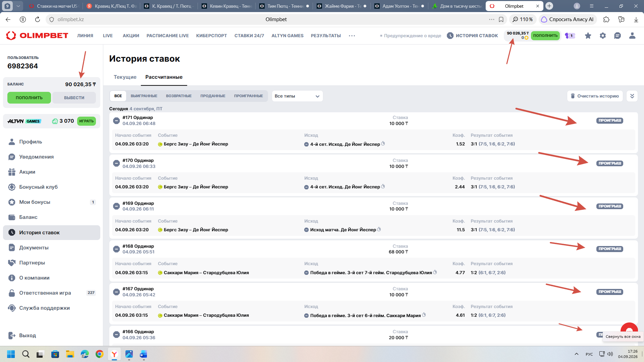
Task: Click the double-chevron collapse all button
Action: click(632, 96)
